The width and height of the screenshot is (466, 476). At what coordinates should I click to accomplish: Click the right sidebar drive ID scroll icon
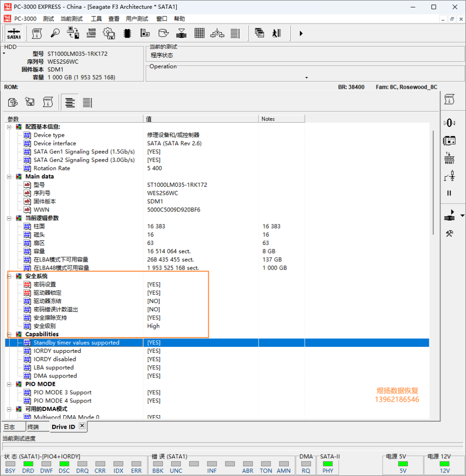449,99
